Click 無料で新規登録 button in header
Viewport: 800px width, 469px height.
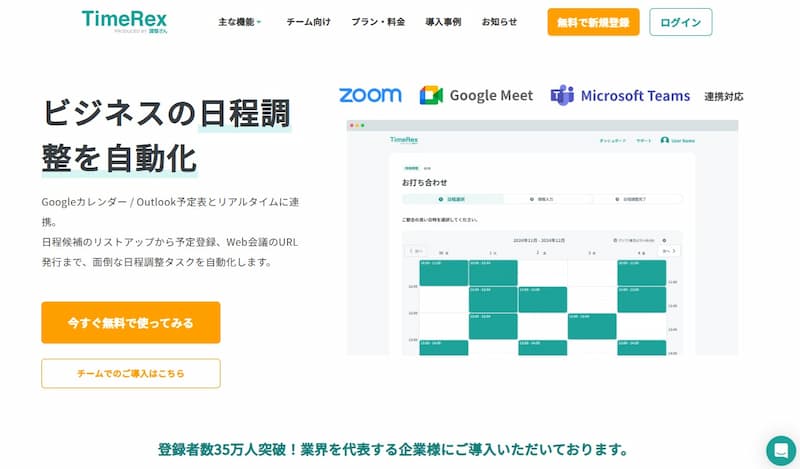tap(593, 22)
